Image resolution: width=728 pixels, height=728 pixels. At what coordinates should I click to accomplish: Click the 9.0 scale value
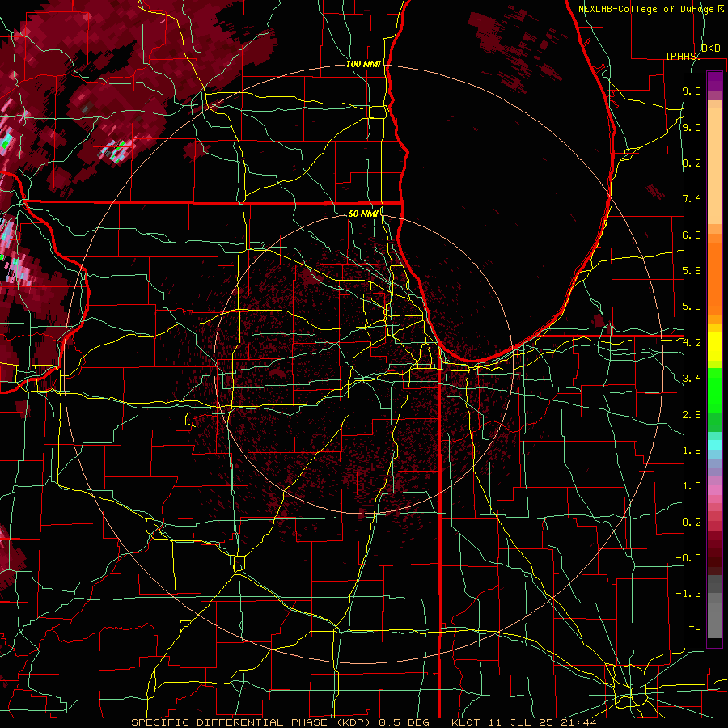(692, 128)
